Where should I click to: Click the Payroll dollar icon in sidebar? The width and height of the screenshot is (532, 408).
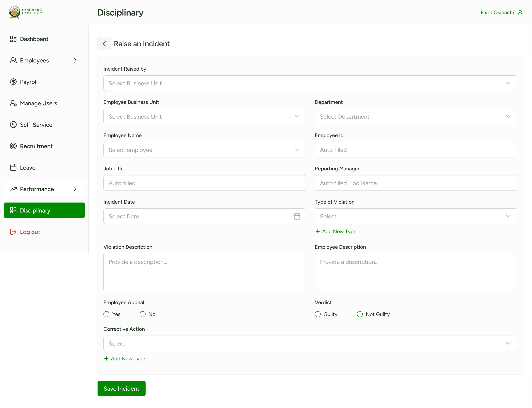click(13, 82)
